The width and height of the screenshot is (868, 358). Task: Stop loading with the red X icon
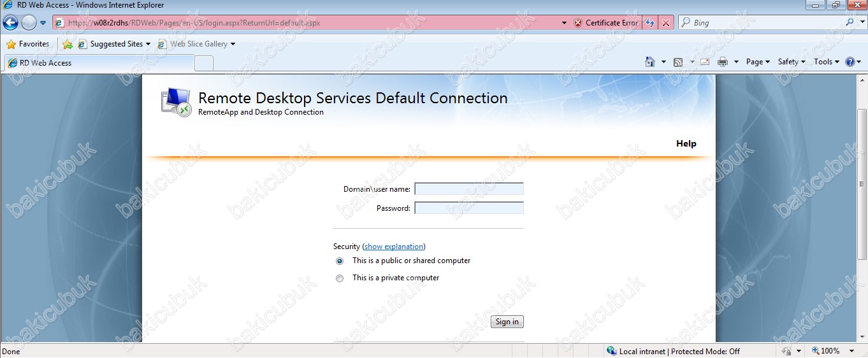(x=666, y=23)
